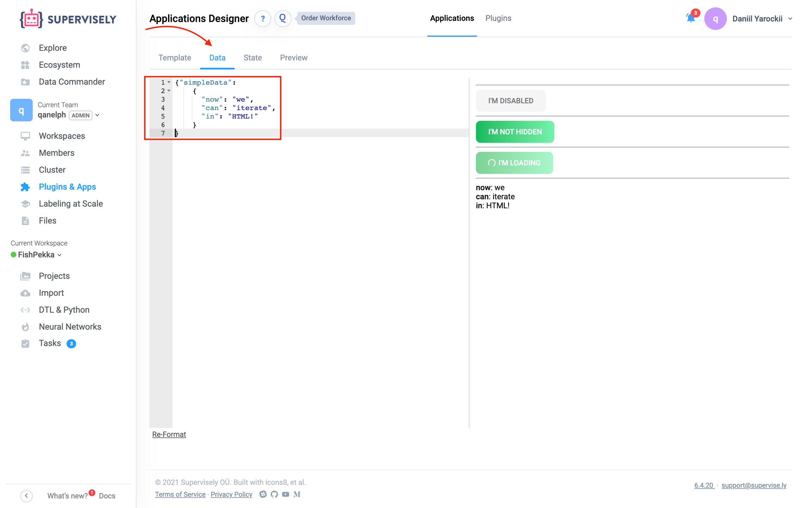Collapse the sidebar with the arrow button

pyautogui.click(x=26, y=496)
